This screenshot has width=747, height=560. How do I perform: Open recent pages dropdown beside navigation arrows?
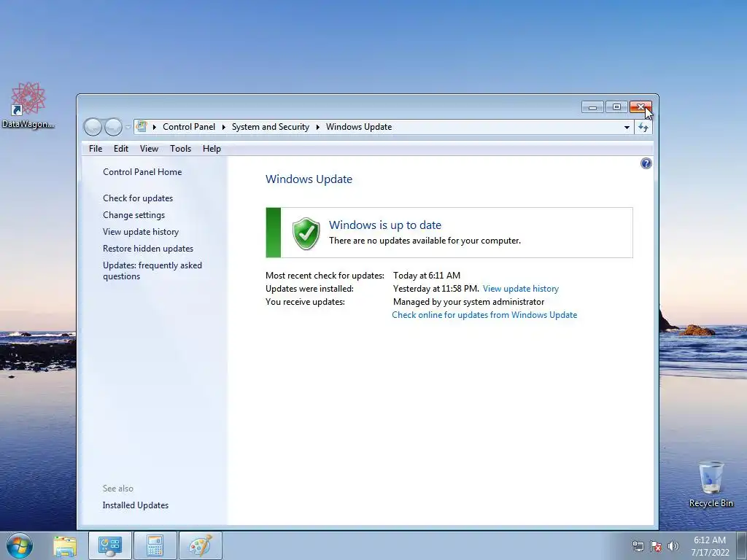pyautogui.click(x=128, y=127)
